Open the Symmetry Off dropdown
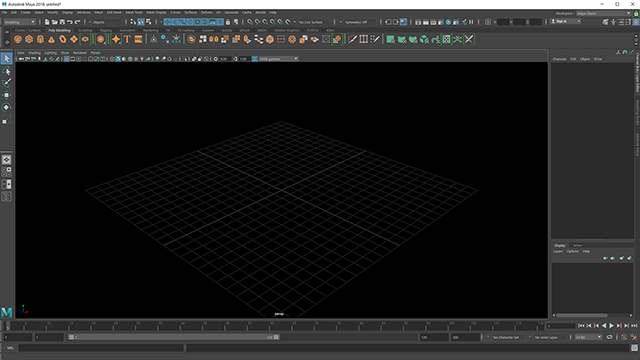Image resolution: width=640 pixels, height=360 pixels. 358,22
